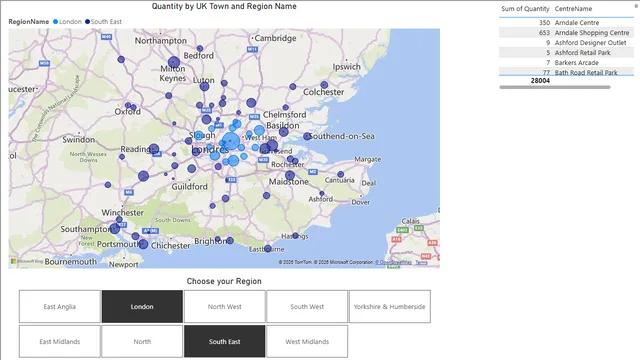640x360 pixels.
Task: Click the bubble at Eastbourne
Action: pos(267,249)
